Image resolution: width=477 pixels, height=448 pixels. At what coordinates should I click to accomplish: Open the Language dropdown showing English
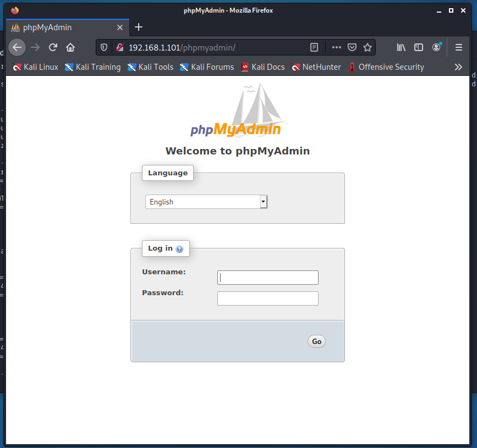[206, 202]
